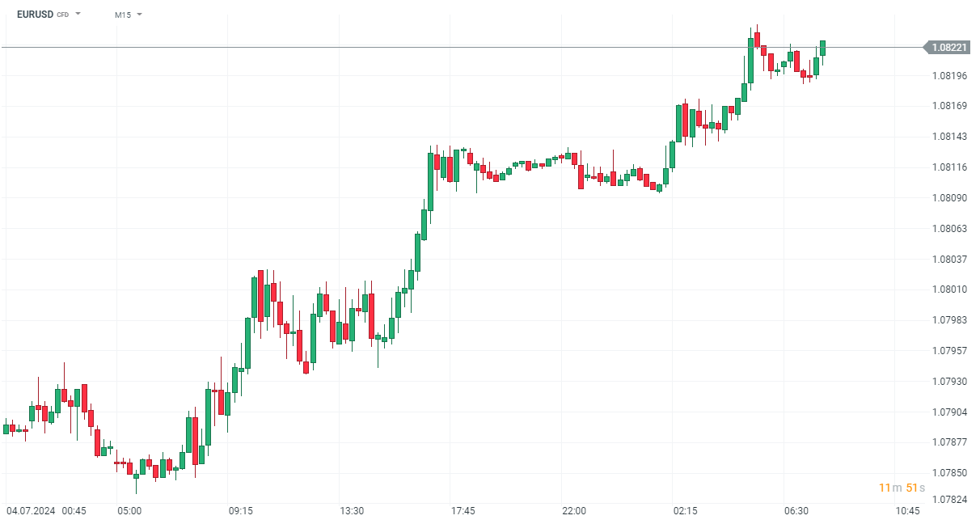Expand the M15 timeframe dropdown arrow
This screenshot has height=524, width=980.
click(139, 15)
